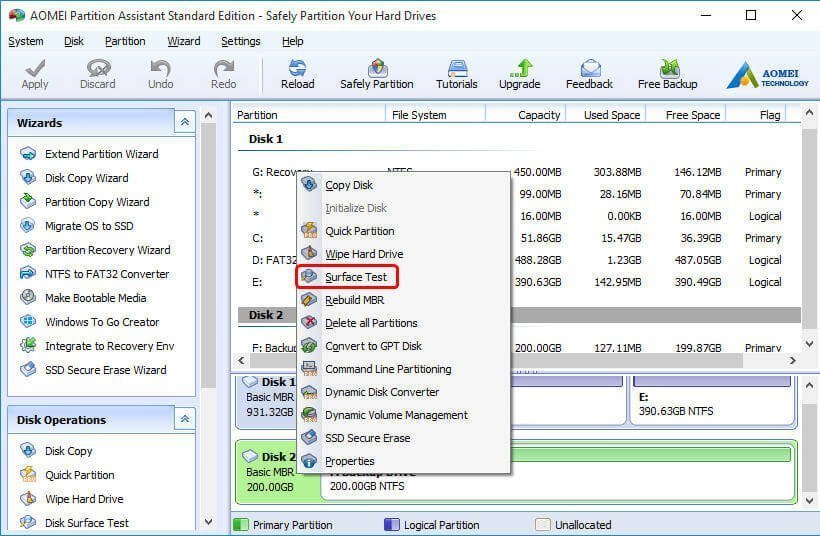Sort by the Partition column header
This screenshot has height=536, width=820.
(309, 115)
